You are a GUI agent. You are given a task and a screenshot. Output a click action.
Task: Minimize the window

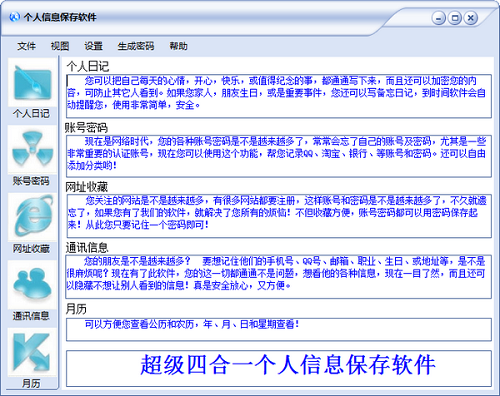tap(438, 18)
